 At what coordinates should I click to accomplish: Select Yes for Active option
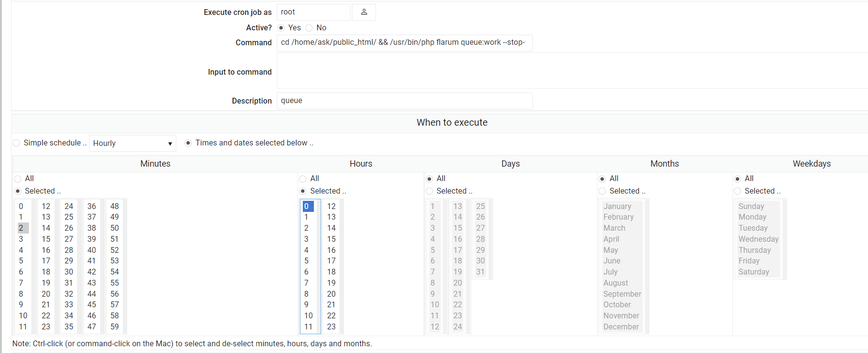tap(281, 28)
